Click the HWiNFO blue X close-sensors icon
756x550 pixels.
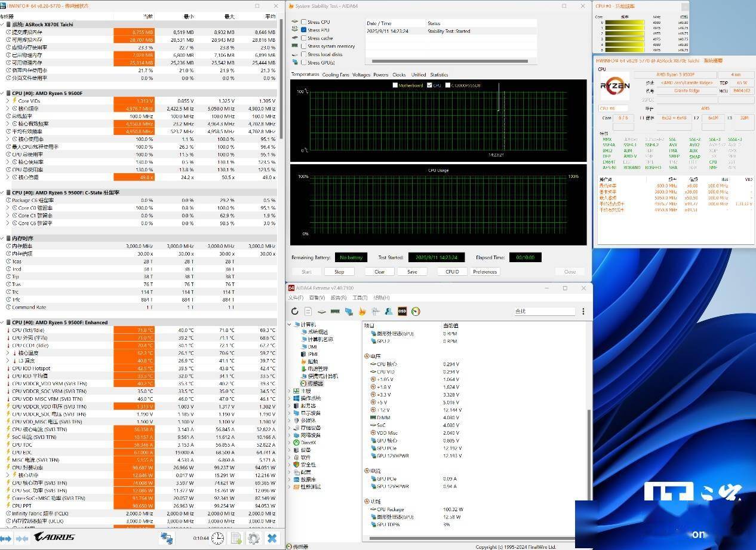tap(272, 538)
